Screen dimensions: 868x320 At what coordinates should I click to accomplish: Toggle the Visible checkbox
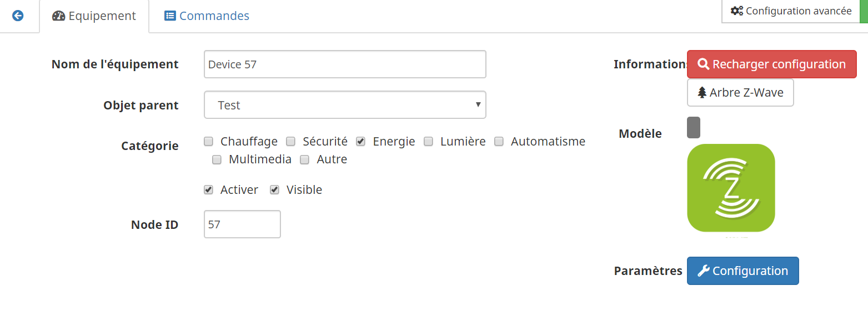[x=274, y=190]
